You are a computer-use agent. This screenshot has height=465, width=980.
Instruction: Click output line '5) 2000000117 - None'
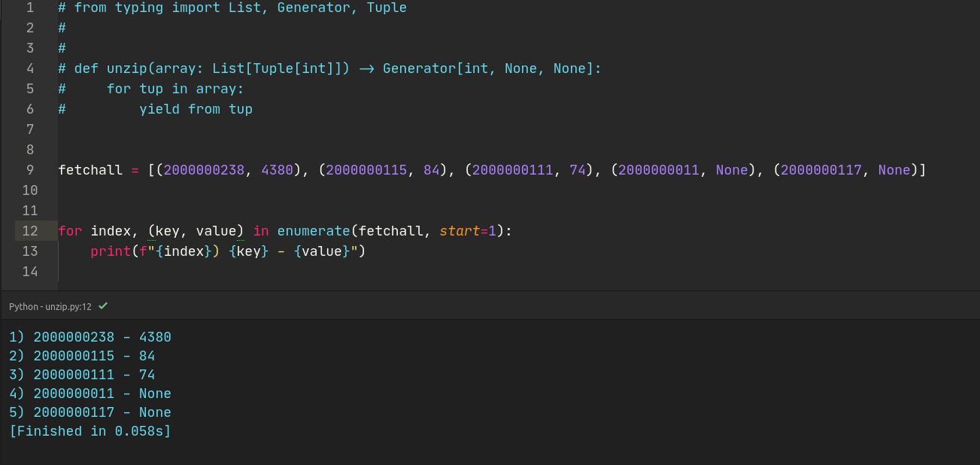coord(90,412)
